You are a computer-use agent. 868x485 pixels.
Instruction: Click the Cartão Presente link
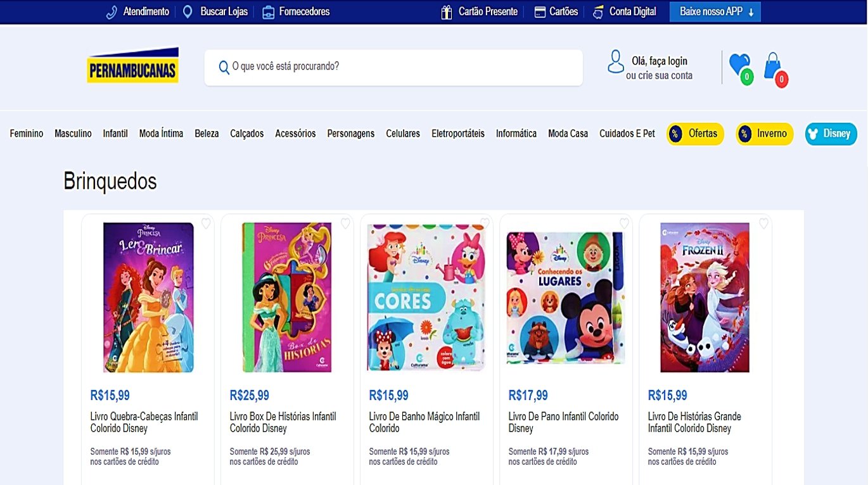tap(488, 12)
